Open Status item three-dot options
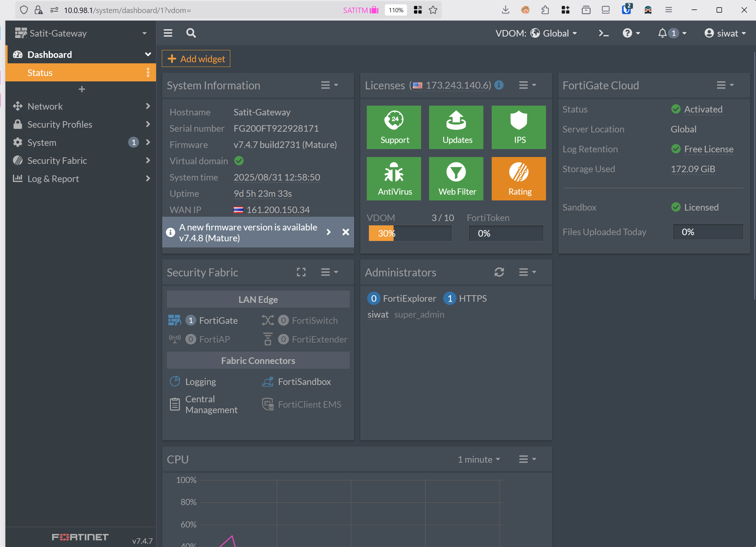 tap(148, 73)
